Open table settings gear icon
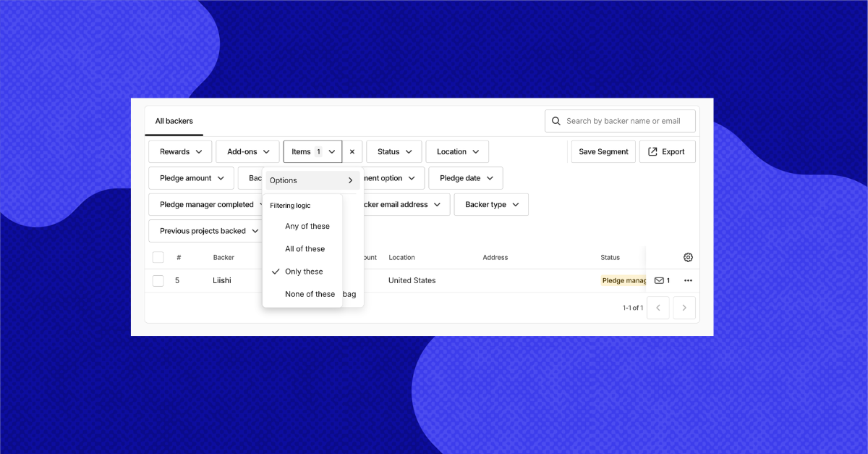868x454 pixels. click(x=688, y=257)
